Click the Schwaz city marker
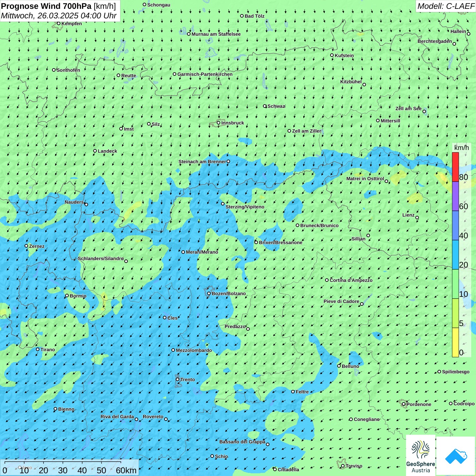The height and width of the screenshot is (476, 476). point(265,106)
